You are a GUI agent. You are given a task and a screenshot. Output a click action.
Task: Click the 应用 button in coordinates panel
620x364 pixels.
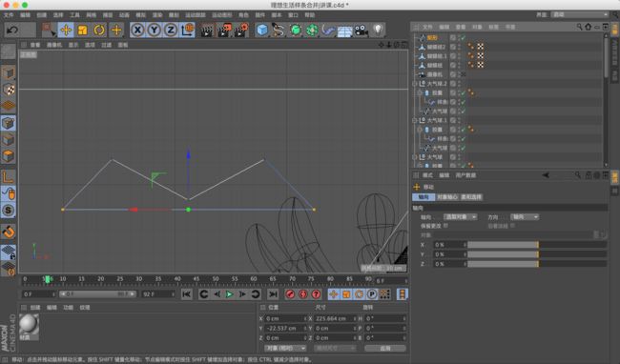385,348
